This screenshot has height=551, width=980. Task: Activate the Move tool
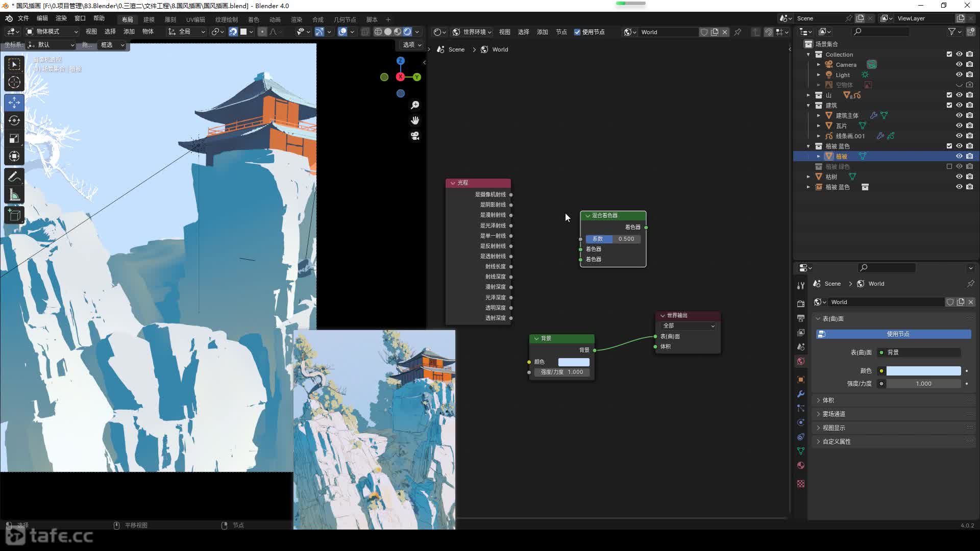(x=14, y=103)
